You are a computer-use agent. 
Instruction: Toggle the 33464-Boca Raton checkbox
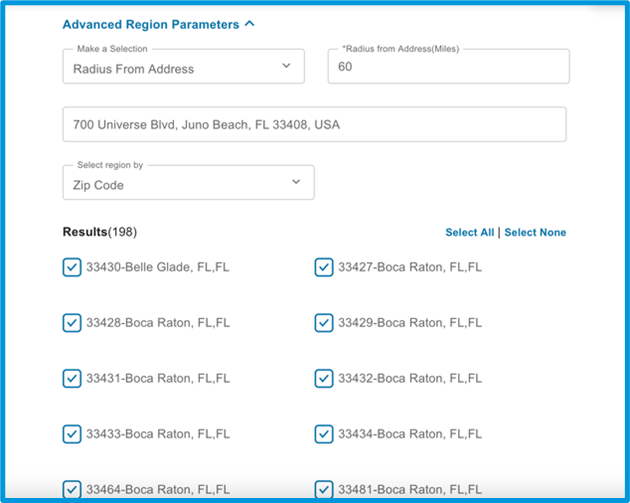click(72, 489)
